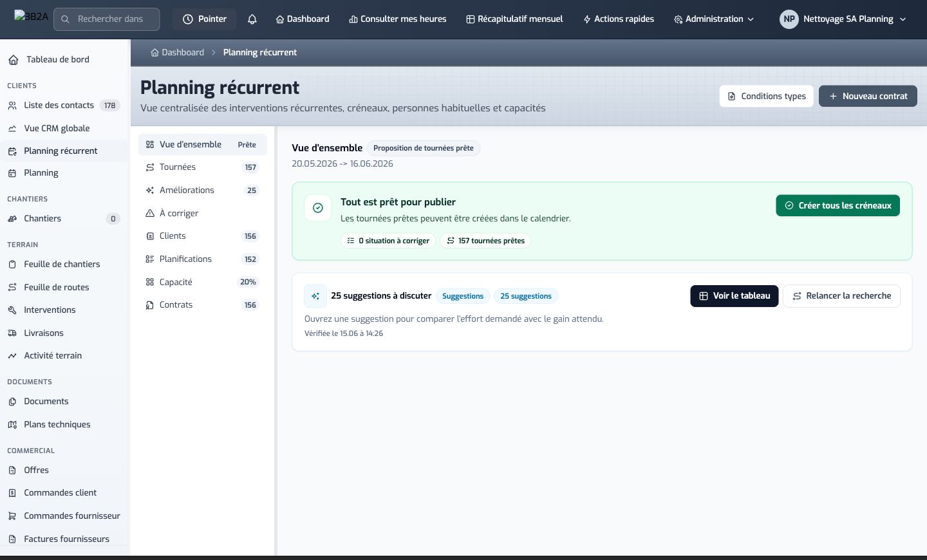
Task: Switch to the Tournées tab
Action: (203, 167)
